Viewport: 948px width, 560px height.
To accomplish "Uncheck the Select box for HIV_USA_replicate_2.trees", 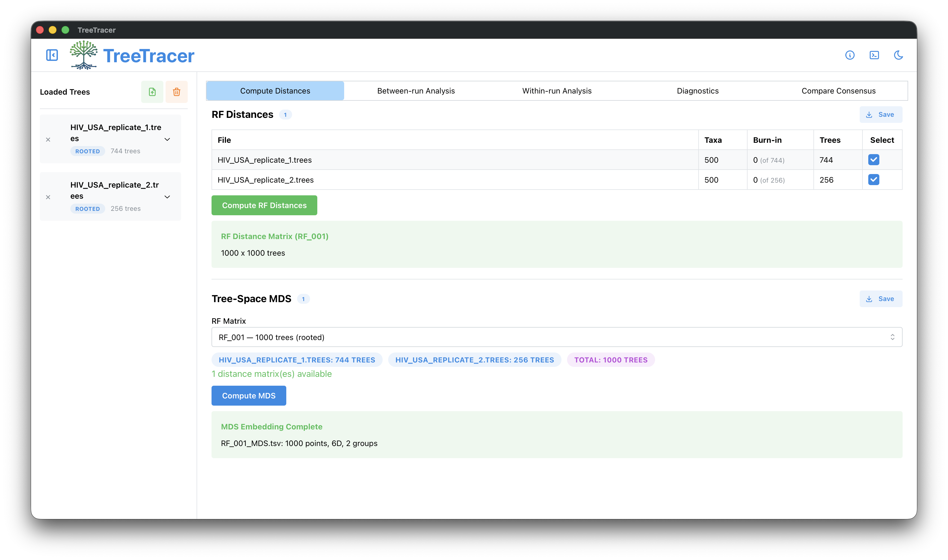I will click(x=874, y=180).
